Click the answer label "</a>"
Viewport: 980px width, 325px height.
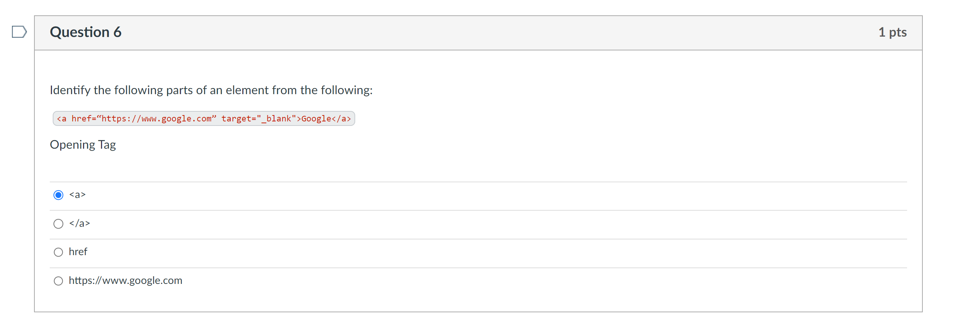point(80,223)
